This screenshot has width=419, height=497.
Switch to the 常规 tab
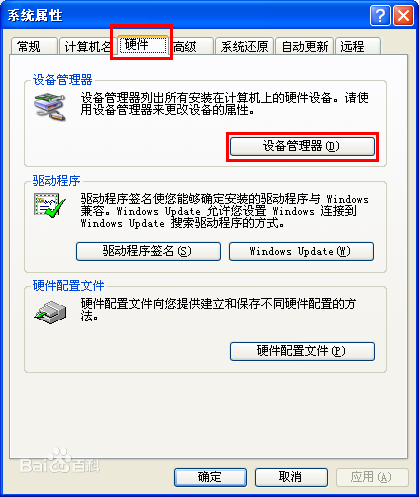(33, 46)
